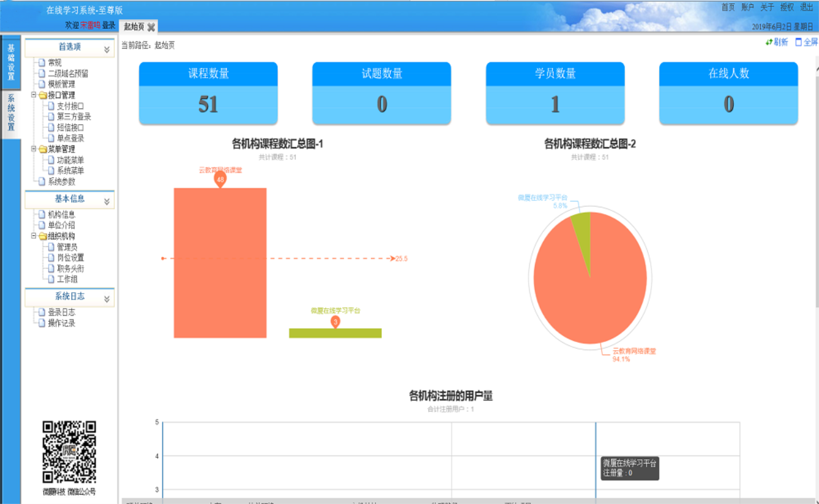Click the page icon beside 第三方登录

[x=51, y=117]
